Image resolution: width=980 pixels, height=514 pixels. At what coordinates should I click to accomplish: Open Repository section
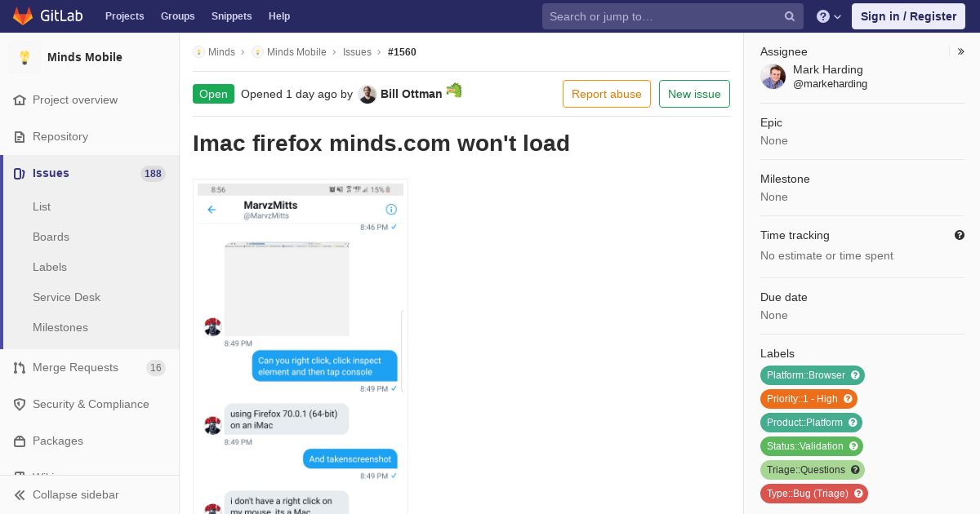[60, 136]
